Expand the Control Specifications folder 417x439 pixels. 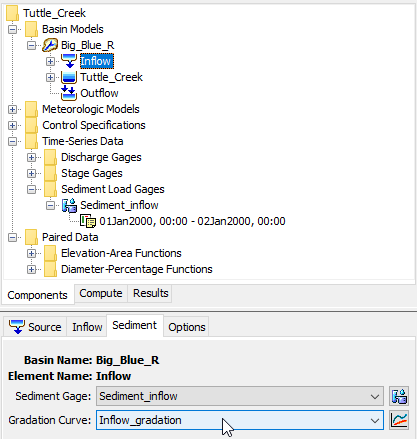click(x=12, y=125)
